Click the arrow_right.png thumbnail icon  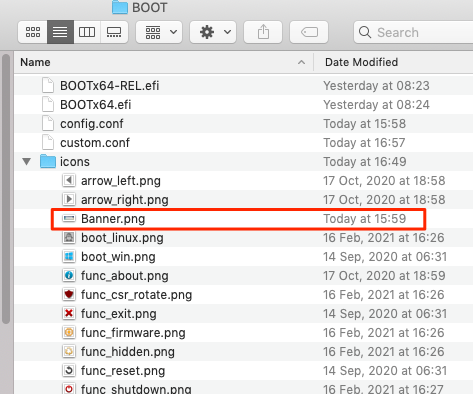pyautogui.click(x=69, y=200)
